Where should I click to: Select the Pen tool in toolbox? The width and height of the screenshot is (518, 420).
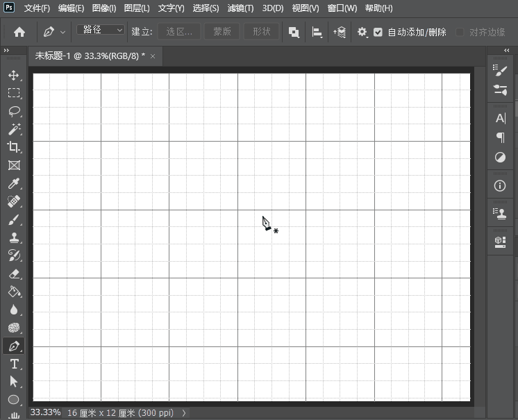pos(14,346)
